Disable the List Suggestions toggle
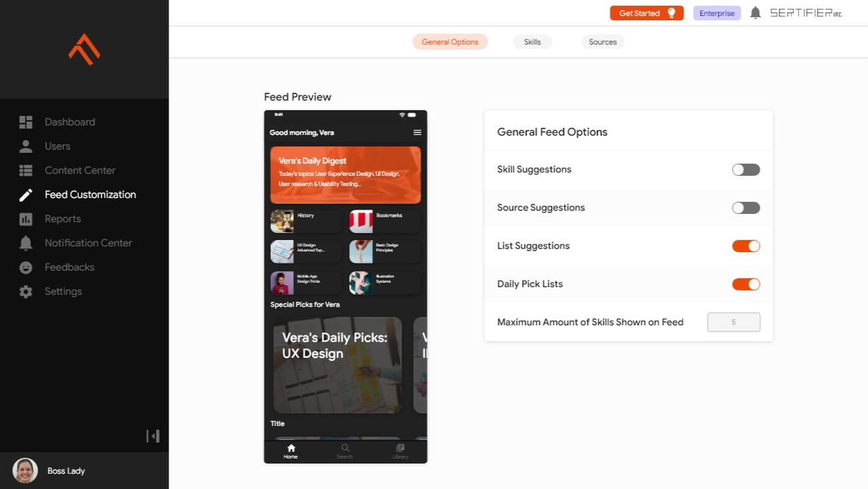This screenshot has height=489, width=868. pos(746,246)
